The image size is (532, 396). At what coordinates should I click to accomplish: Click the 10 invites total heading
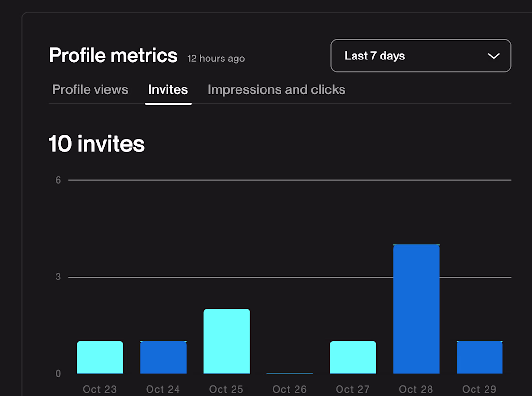click(97, 144)
